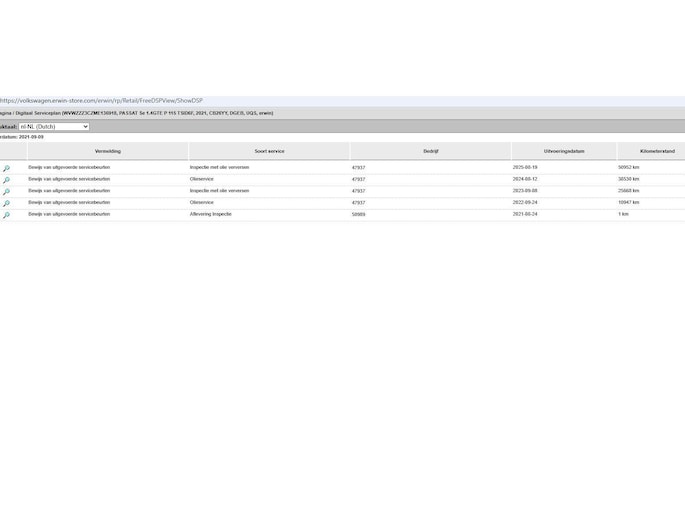This screenshot has width=685, height=514.
Task: Select the Kilometerstand column header
Action: [x=657, y=151]
